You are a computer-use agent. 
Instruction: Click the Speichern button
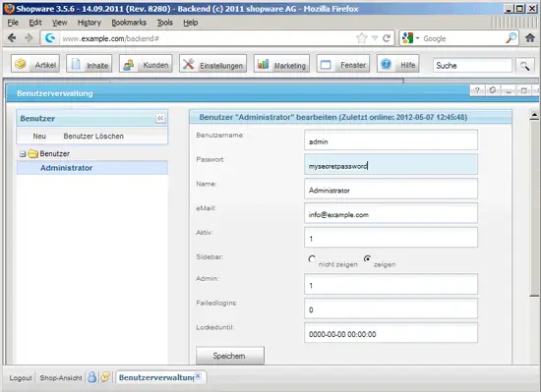(230, 356)
